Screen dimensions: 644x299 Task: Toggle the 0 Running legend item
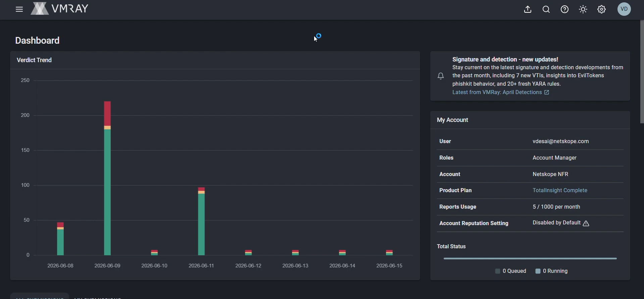tap(552, 271)
